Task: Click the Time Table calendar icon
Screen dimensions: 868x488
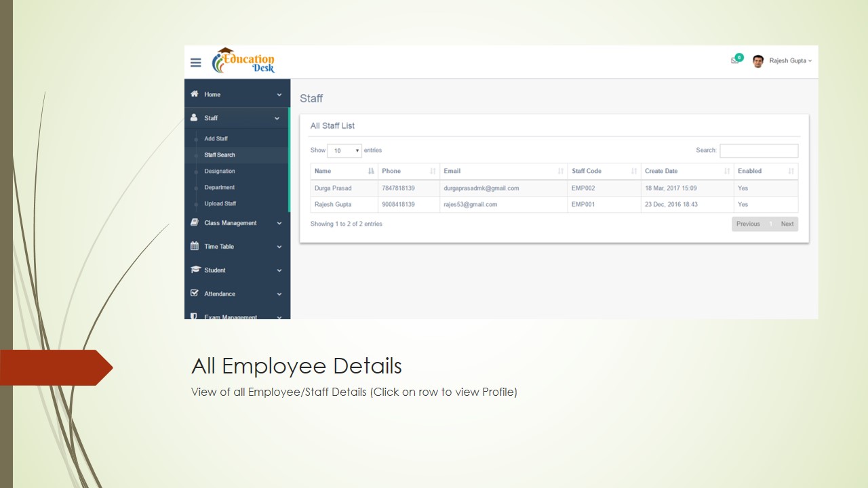Action: (195, 246)
